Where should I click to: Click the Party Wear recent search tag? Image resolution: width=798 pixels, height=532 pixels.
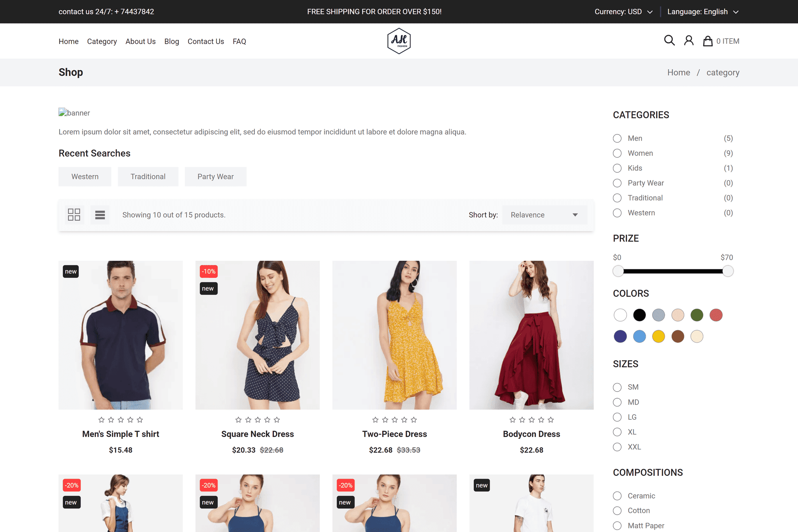pos(215,177)
